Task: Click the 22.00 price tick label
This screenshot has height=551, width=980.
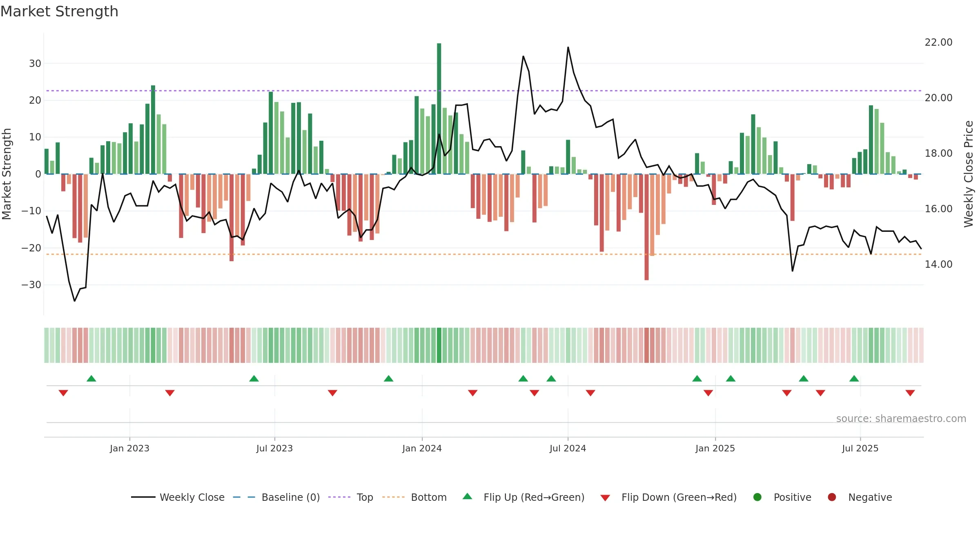Action: pos(938,42)
